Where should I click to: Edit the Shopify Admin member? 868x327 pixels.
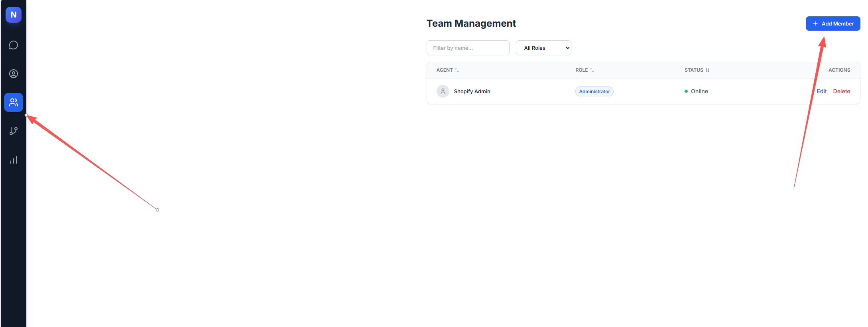click(x=821, y=91)
